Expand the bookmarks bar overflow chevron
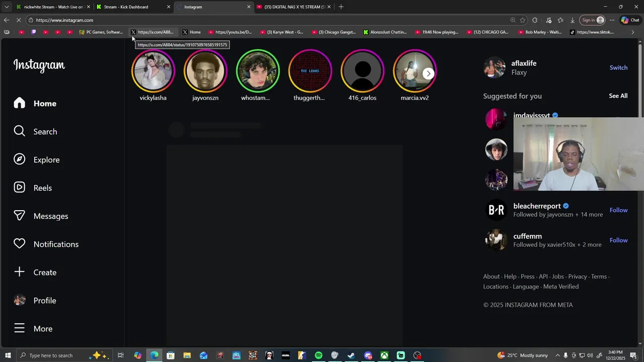Screen dimensions: 644x362 tap(632, 32)
